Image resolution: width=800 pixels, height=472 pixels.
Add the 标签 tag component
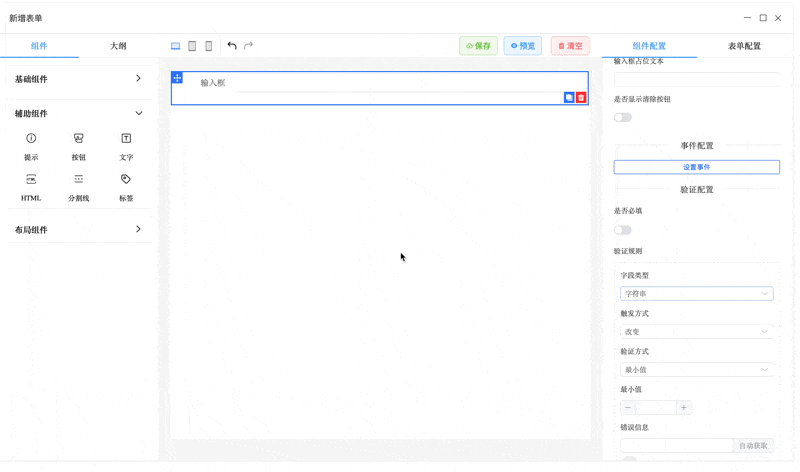tap(126, 187)
